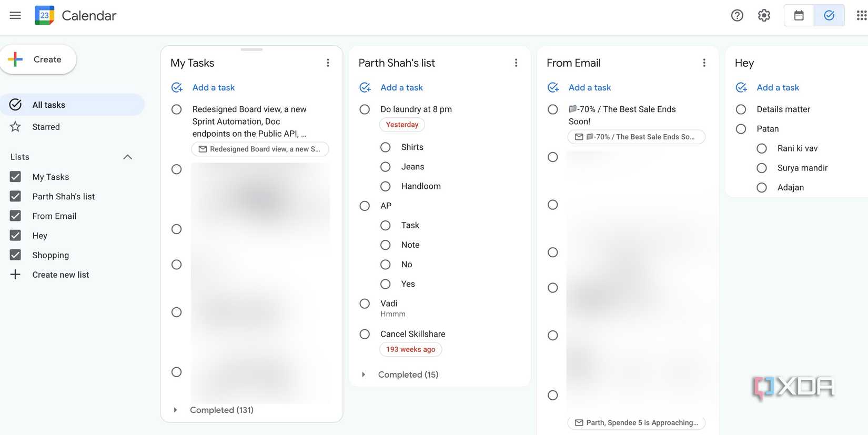Click add-task icon in Hey list
This screenshot has width=868, height=435.
[741, 87]
